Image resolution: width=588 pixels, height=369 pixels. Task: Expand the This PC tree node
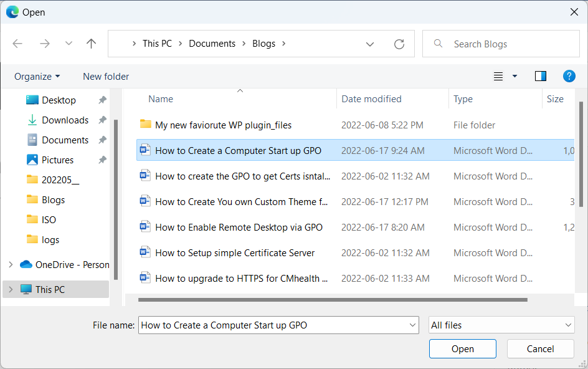(x=11, y=289)
